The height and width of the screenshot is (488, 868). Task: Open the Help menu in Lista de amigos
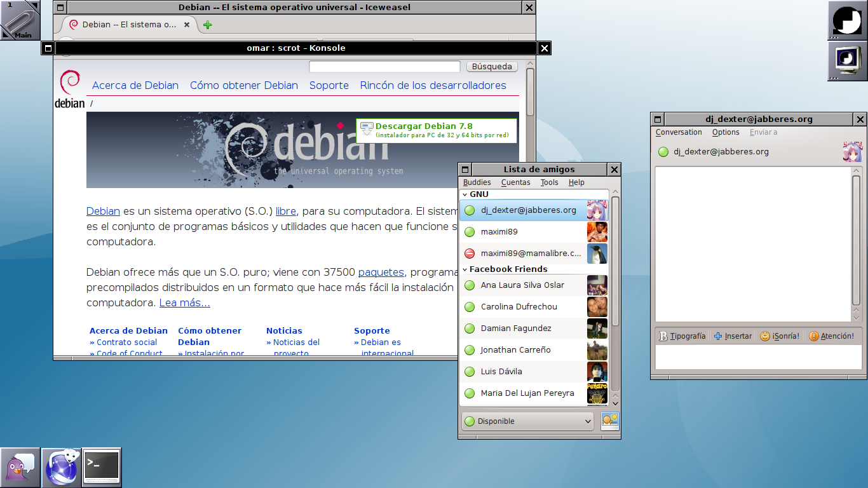pyautogui.click(x=576, y=182)
